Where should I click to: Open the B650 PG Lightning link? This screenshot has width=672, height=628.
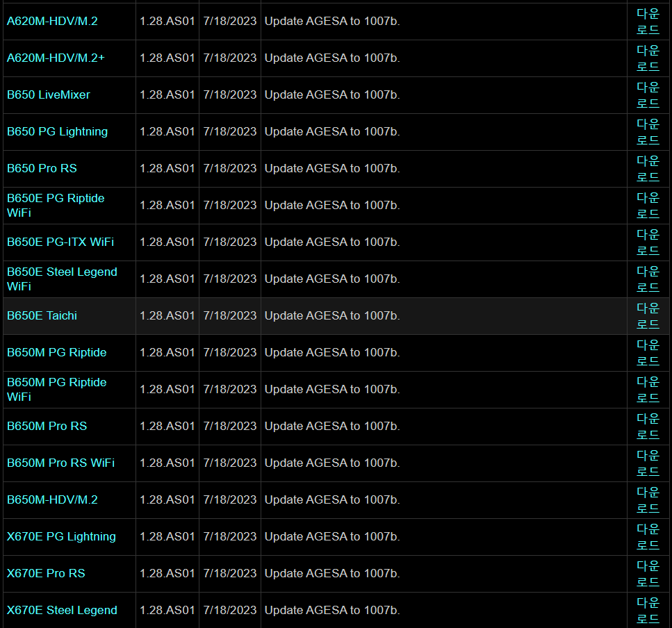tap(58, 131)
